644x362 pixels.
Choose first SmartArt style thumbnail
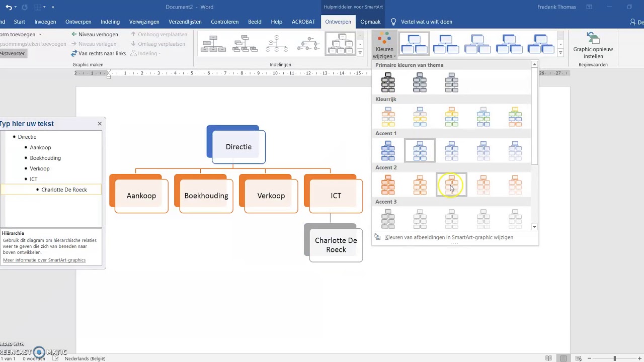click(x=415, y=44)
